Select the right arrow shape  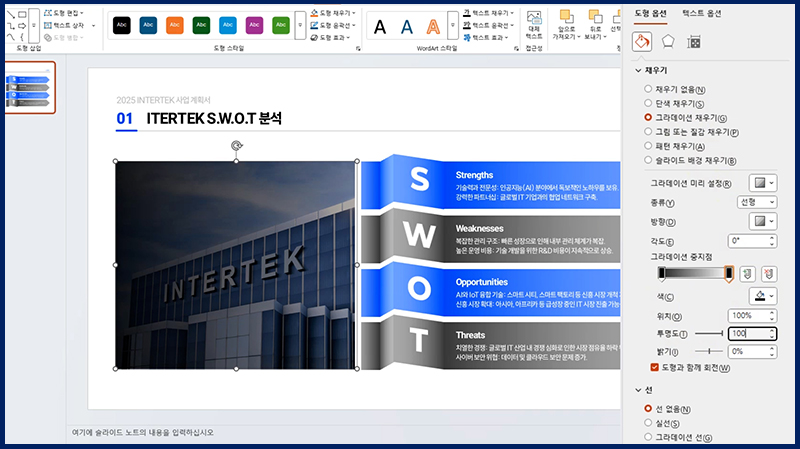tap(22, 26)
